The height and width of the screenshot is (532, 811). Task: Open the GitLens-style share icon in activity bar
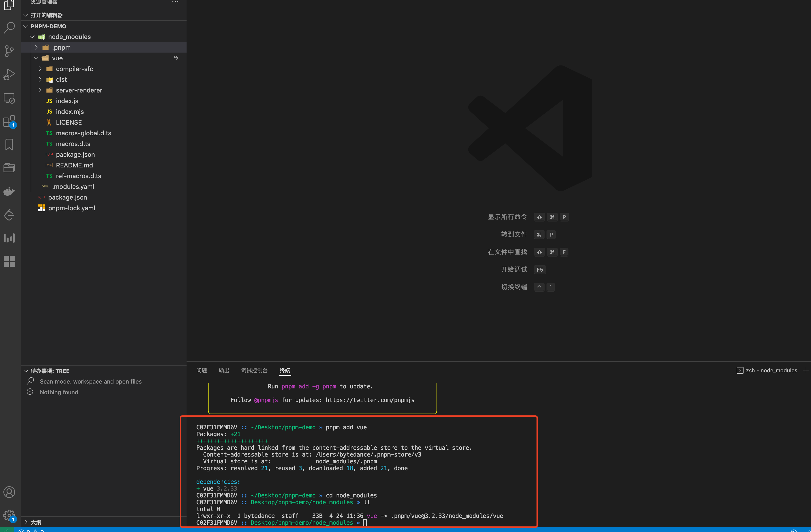(9, 215)
